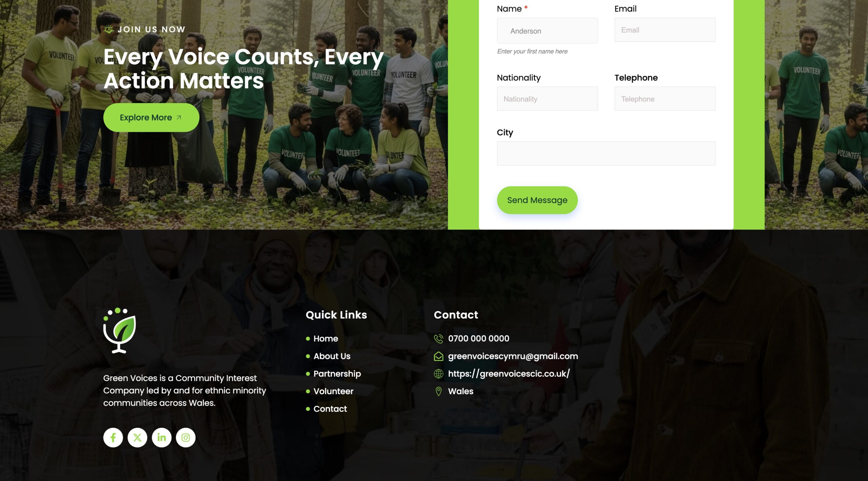The height and width of the screenshot is (481, 868).
Task: Open the LinkedIn social icon
Action: (161, 438)
